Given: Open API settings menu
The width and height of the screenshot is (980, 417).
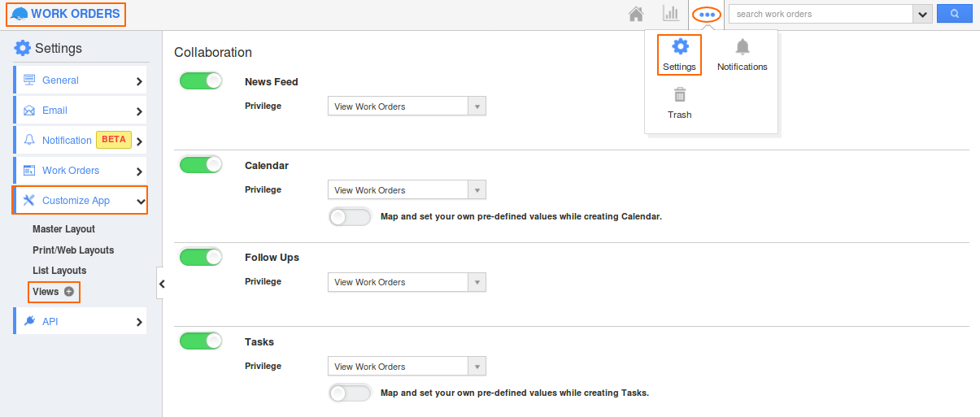Looking at the screenshot, I should coord(80,321).
